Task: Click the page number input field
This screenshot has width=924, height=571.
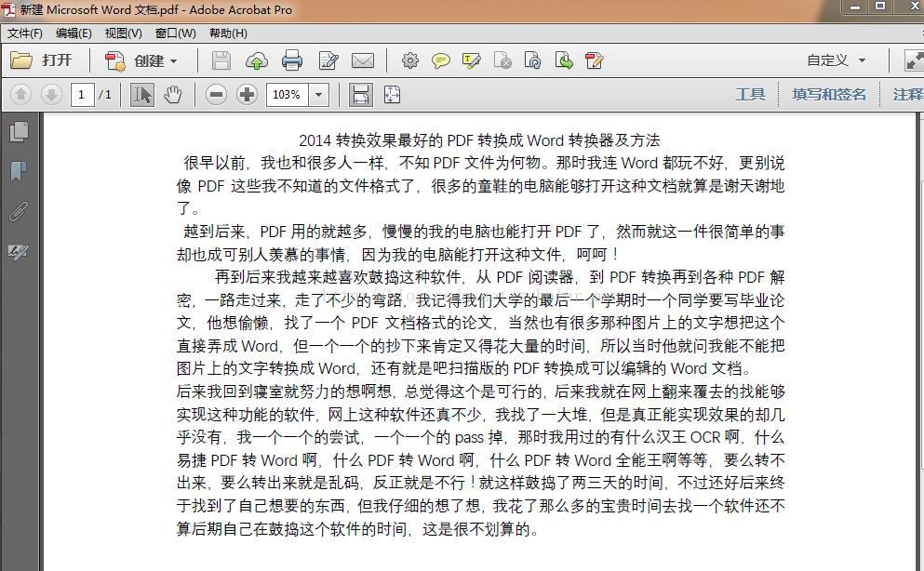Action: (83, 94)
